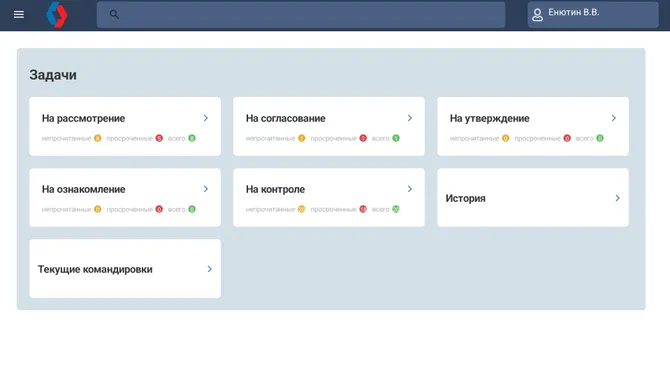Screen dimensions: 670x376
Task: Click the На утверждение chevron arrow
Action: coord(614,118)
